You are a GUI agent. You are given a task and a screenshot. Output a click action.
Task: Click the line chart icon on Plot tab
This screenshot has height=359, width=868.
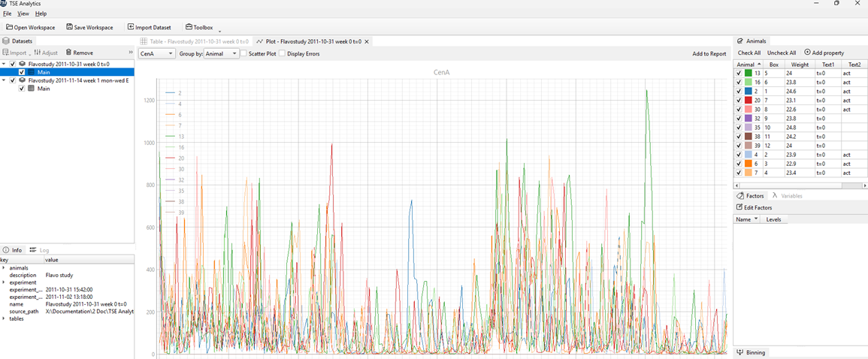tap(259, 41)
